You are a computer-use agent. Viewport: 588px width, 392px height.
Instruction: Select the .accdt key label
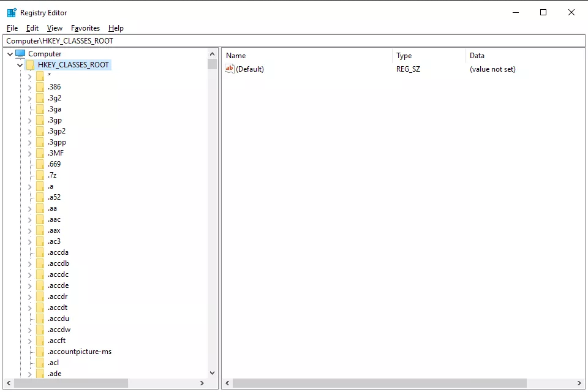58,307
